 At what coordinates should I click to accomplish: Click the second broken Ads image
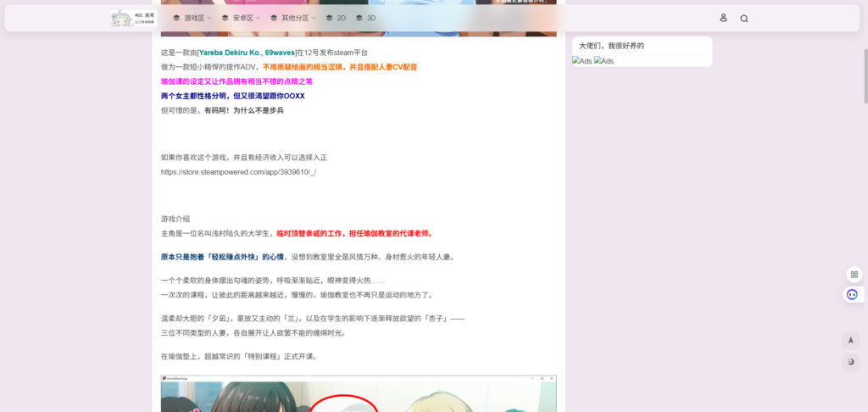[604, 61]
